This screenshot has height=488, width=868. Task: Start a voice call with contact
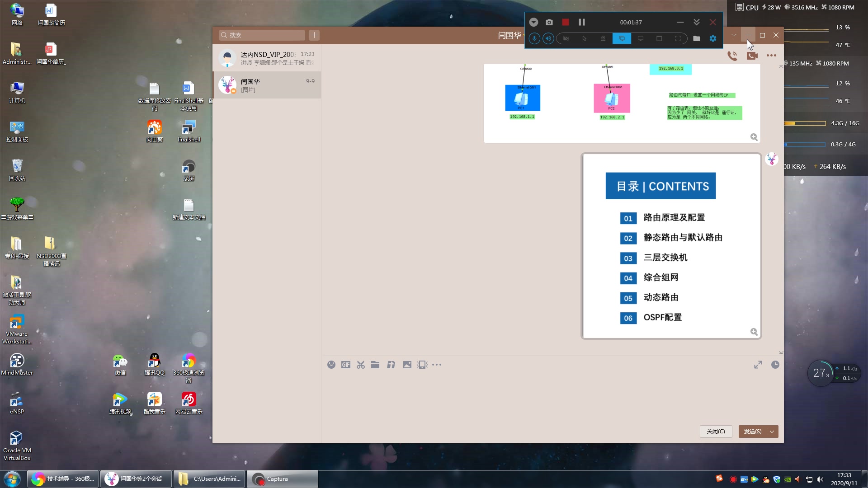pyautogui.click(x=732, y=56)
